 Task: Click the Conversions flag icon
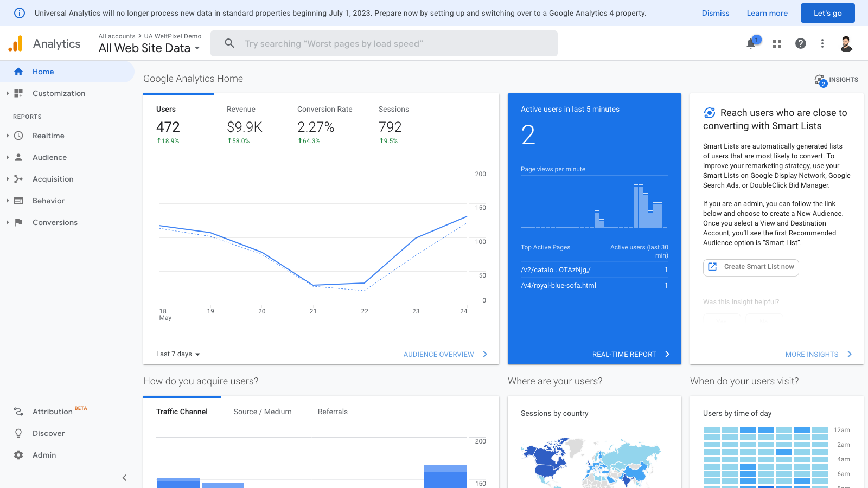[x=18, y=222]
